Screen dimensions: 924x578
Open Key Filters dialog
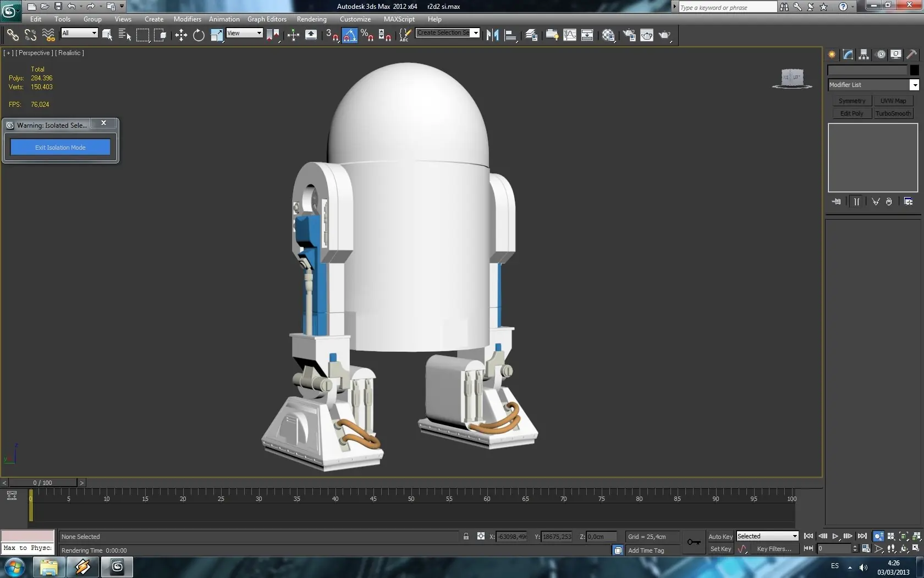click(x=774, y=549)
